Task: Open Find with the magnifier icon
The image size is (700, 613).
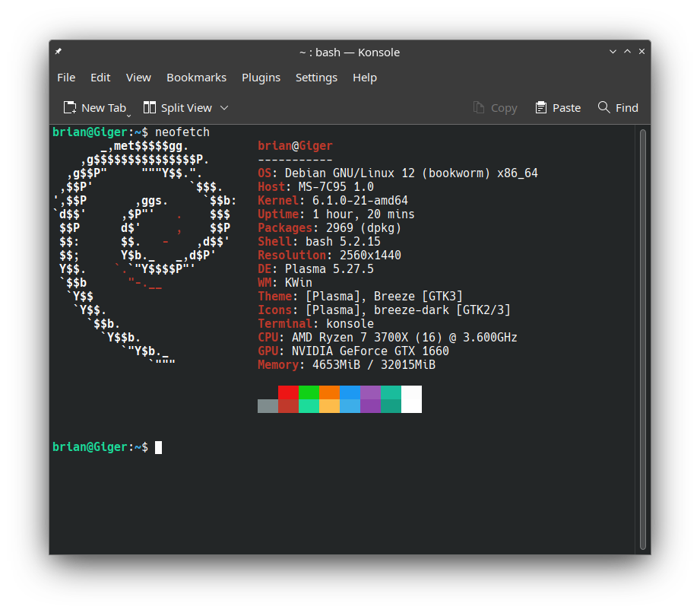Action: [604, 107]
